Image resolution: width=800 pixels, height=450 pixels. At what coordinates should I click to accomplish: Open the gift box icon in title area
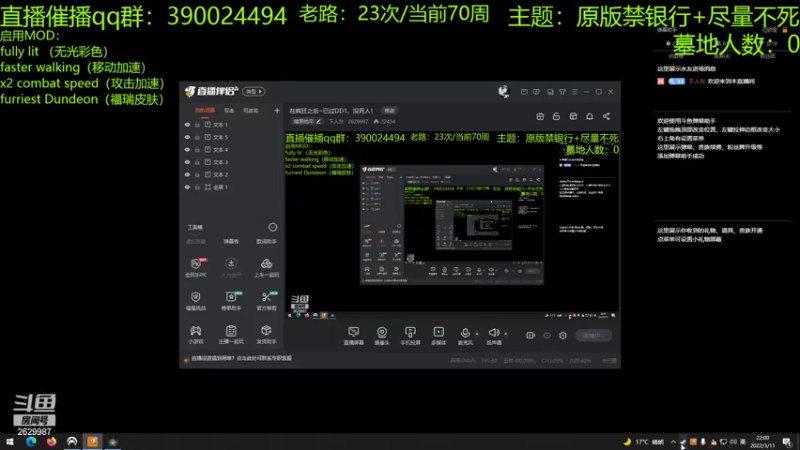click(x=540, y=116)
